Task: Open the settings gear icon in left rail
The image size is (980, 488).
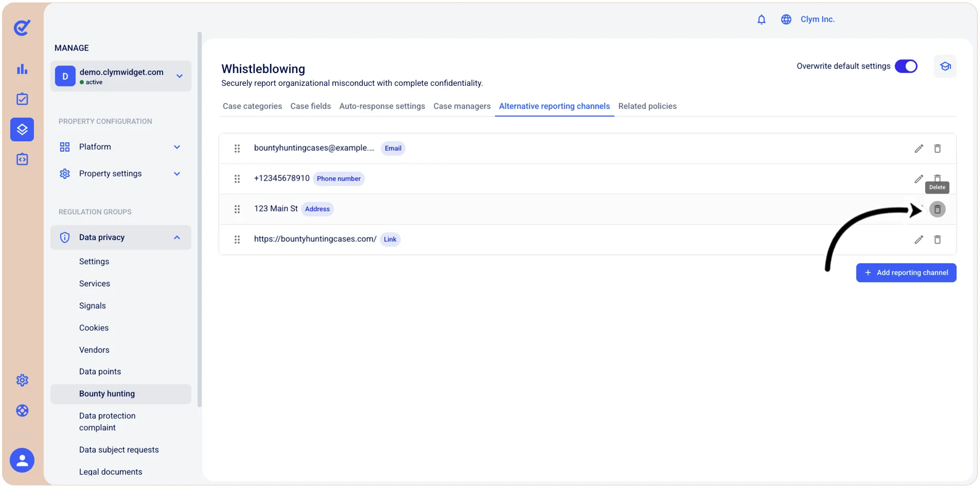Action: pyautogui.click(x=22, y=380)
